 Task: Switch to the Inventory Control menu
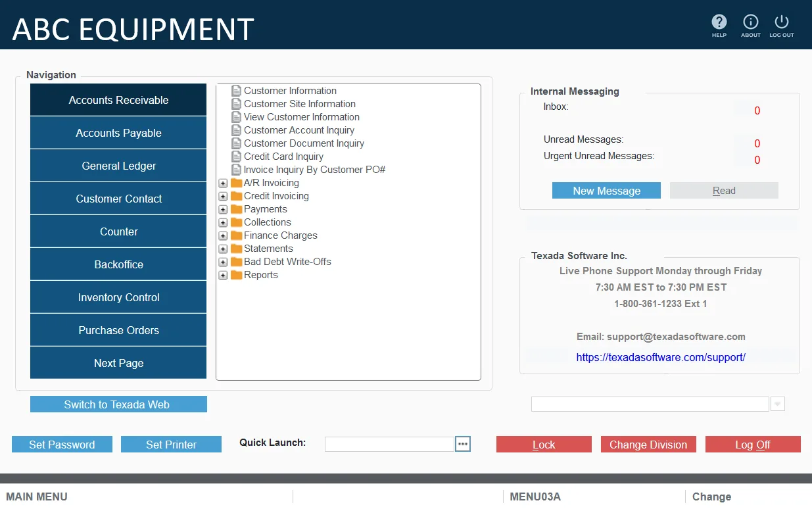point(118,297)
